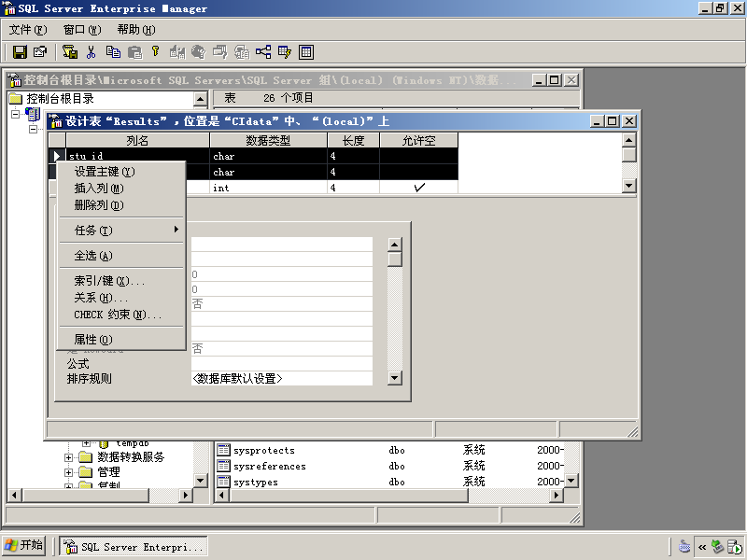Click the 控制台根目录 folder icon
This screenshot has height=560, width=747.
pyautogui.click(x=16, y=99)
